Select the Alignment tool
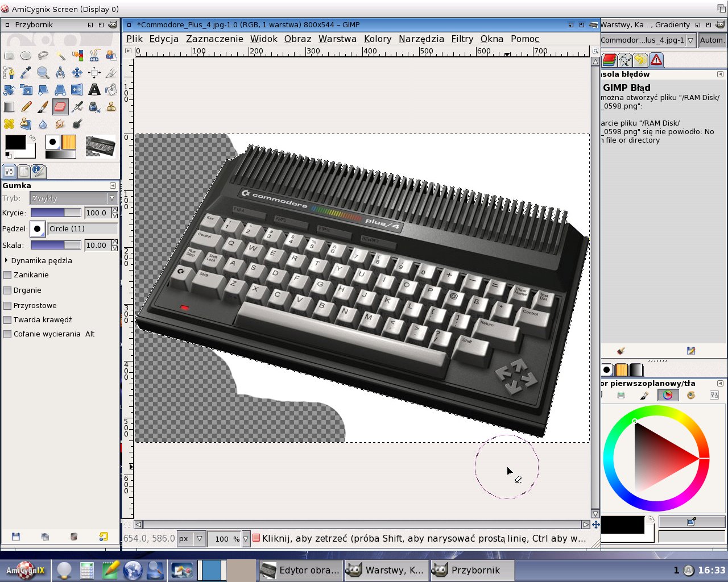Viewport: 728px width, 582px height. tap(94, 73)
